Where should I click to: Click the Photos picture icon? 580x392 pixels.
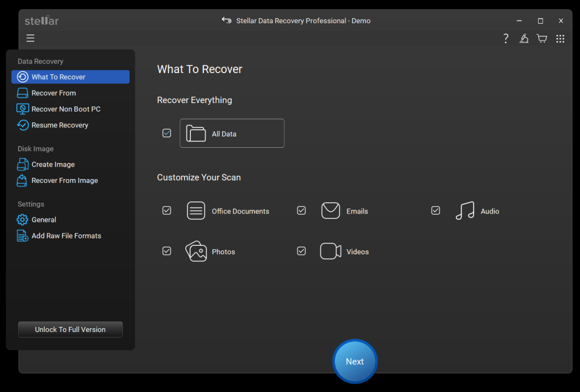pyautogui.click(x=196, y=251)
